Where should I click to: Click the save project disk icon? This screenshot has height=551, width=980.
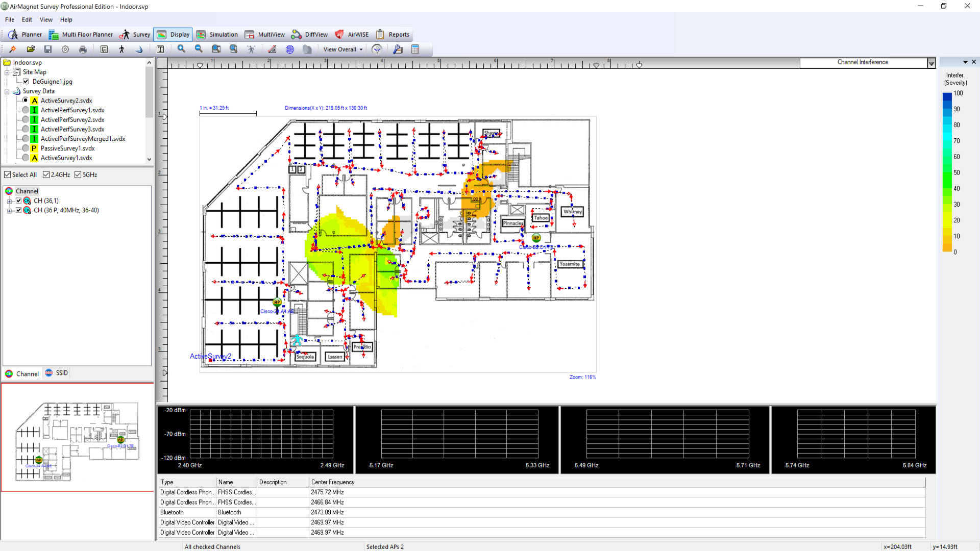pos(48,49)
